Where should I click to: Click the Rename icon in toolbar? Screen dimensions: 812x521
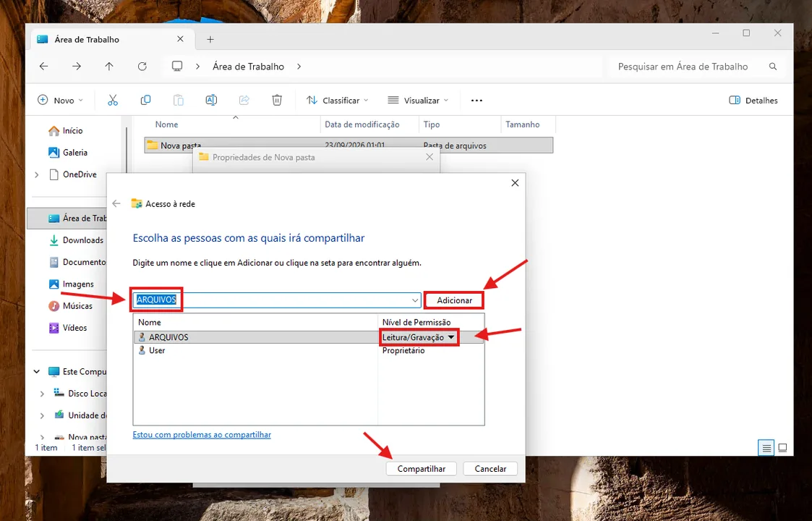tap(211, 100)
